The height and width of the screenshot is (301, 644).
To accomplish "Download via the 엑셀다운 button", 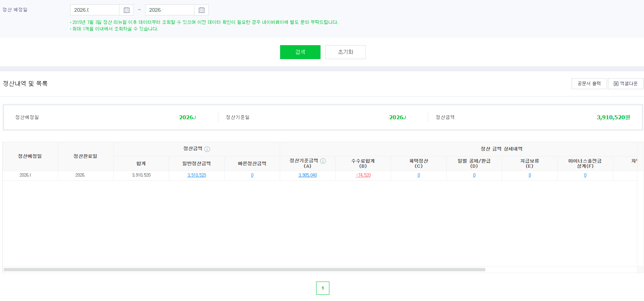I will click(626, 84).
